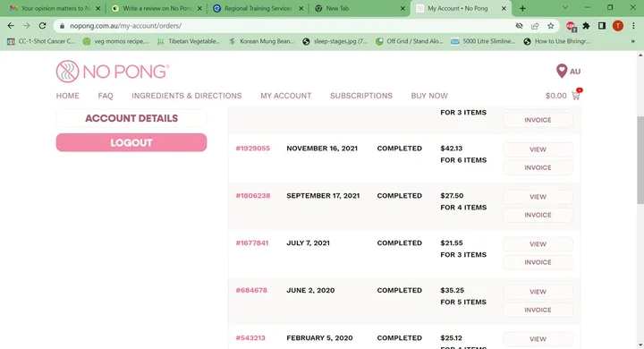Reload the current page
Screen dimensions: 644x349
[x=42, y=25]
